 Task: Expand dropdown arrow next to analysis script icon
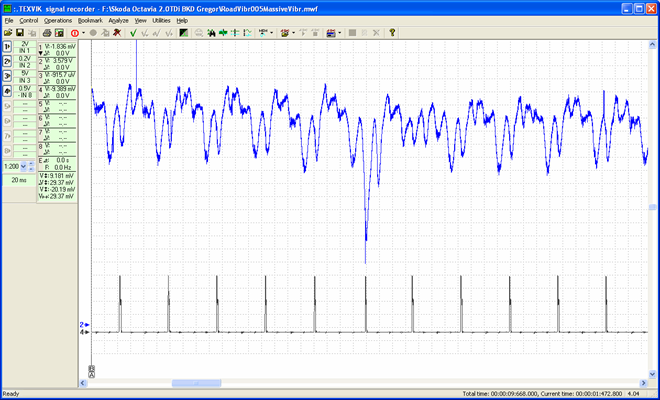point(293,33)
